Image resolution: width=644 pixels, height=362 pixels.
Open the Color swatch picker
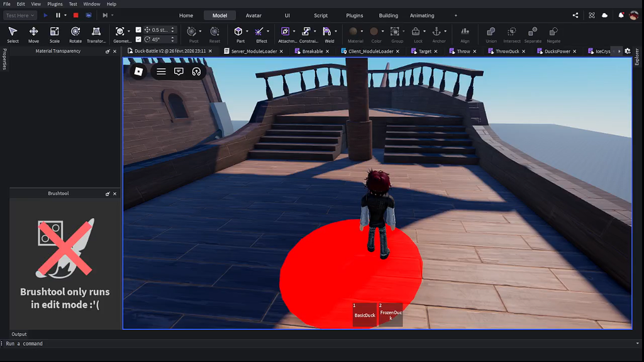tap(374, 31)
